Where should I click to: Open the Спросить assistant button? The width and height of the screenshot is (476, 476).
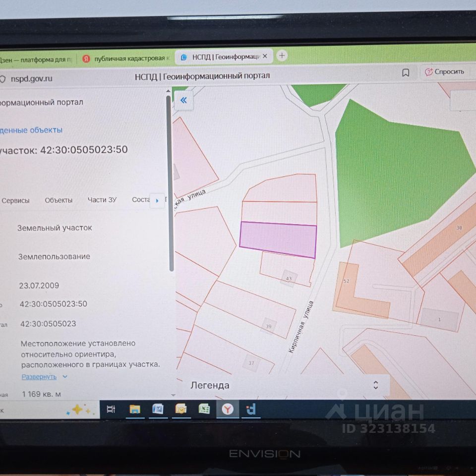tap(445, 72)
